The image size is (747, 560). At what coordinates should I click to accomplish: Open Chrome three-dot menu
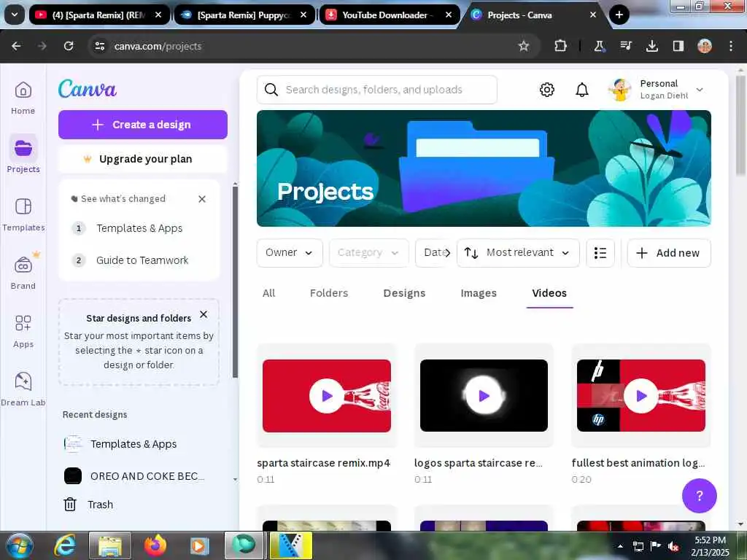(x=731, y=46)
